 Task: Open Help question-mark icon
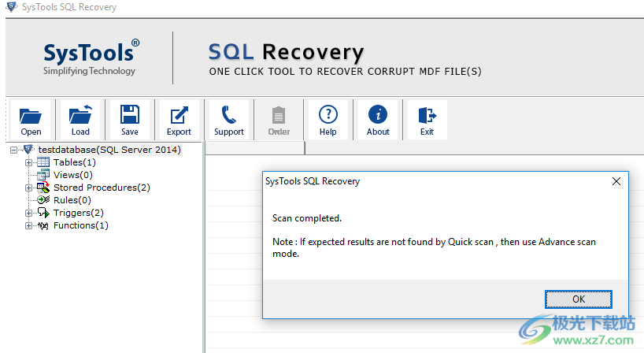point(328,120)
